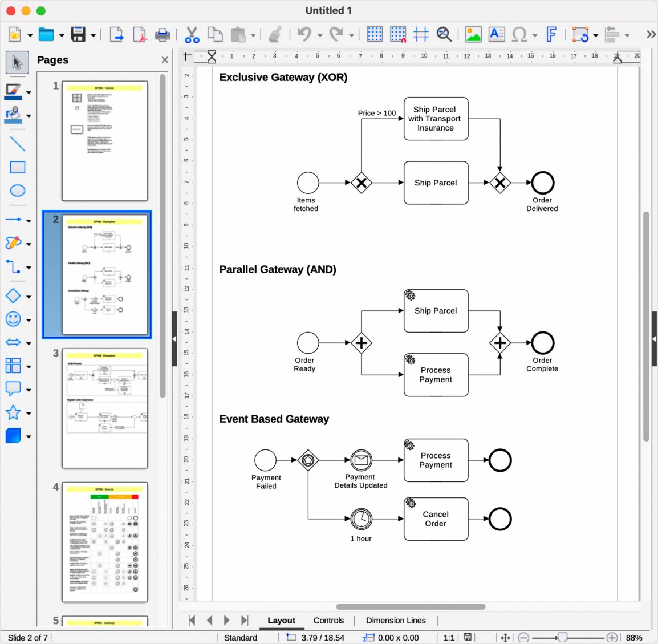This screenshot has width=658, height=644.
Task: Cut selection with scissors icon
Action: pyautogui.click(x=192, y=34)
